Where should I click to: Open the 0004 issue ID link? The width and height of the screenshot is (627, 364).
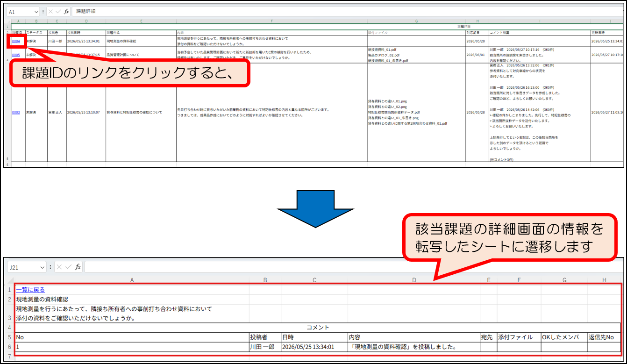15,41
